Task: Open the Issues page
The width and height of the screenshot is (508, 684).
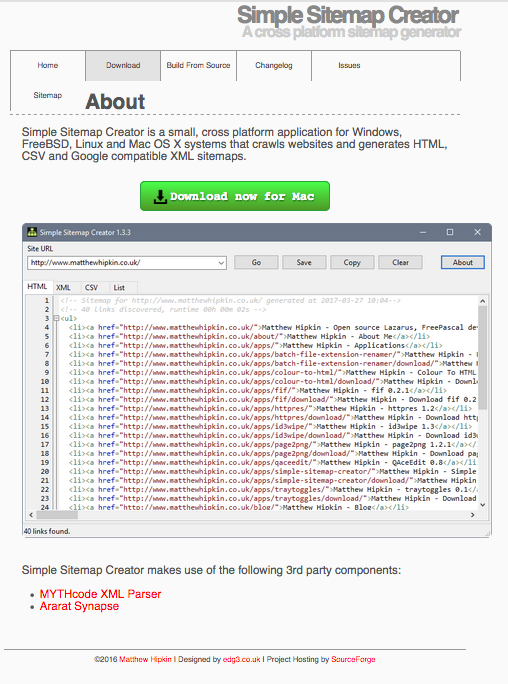Action: click(x=349, y=65)
